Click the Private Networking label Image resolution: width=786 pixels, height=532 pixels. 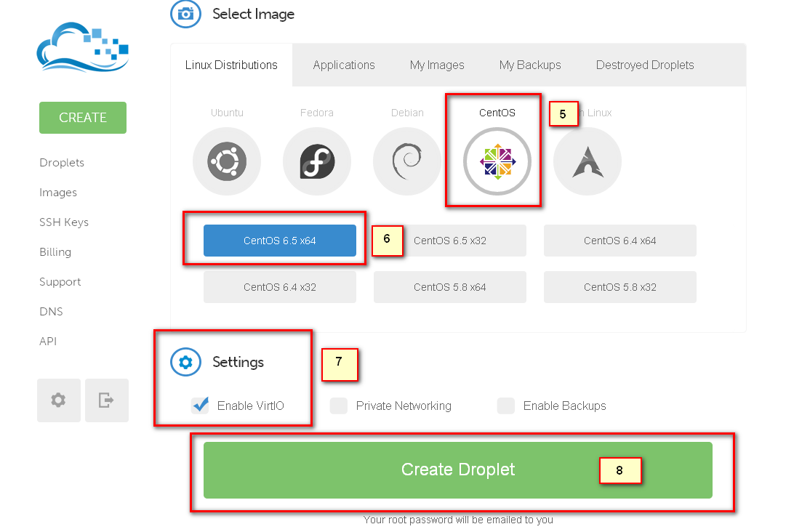404,406
